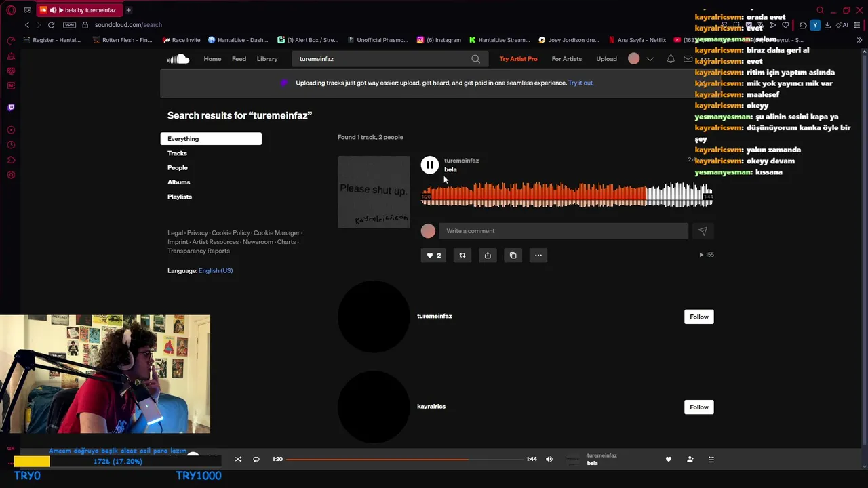Follow artist icon in player bar

690,459
